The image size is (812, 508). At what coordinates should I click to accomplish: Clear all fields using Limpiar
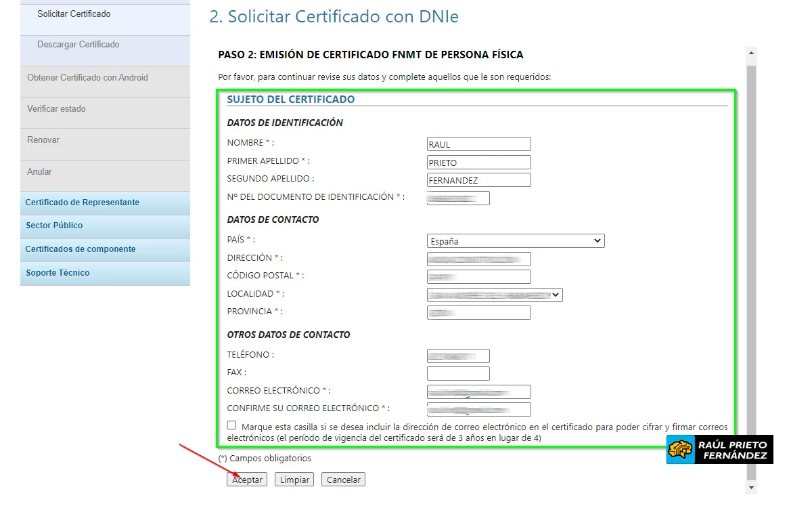(x=294, y=479)
